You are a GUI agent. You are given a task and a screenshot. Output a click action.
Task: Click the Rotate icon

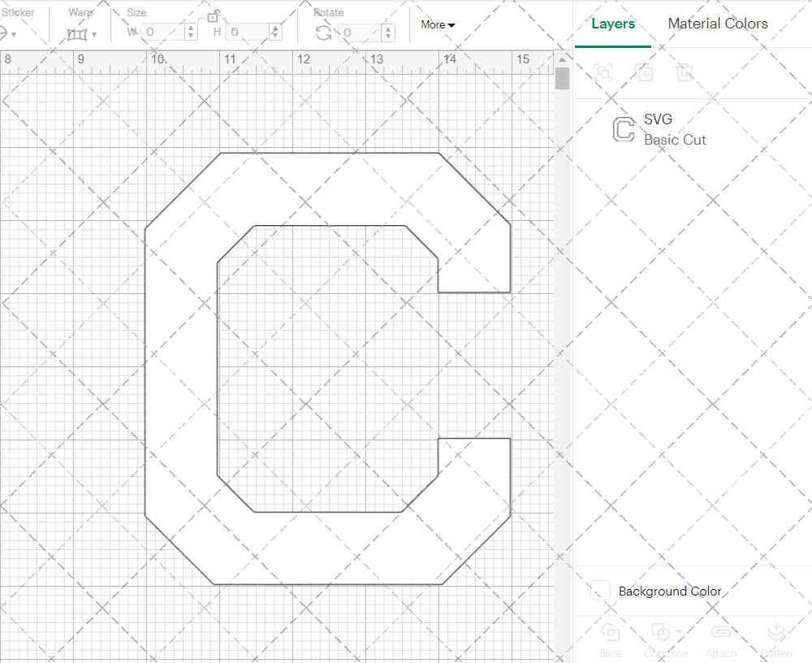click(x=324, y=33)
